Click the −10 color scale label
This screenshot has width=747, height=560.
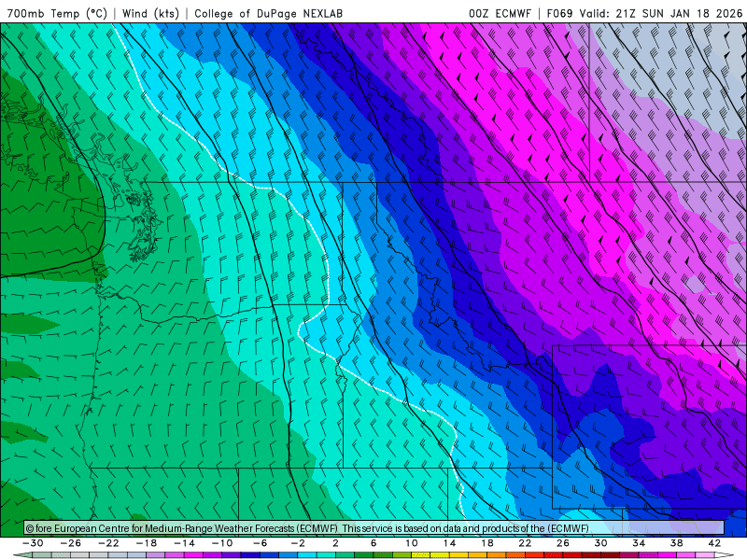pyautogui.click(x=222, y=543)
